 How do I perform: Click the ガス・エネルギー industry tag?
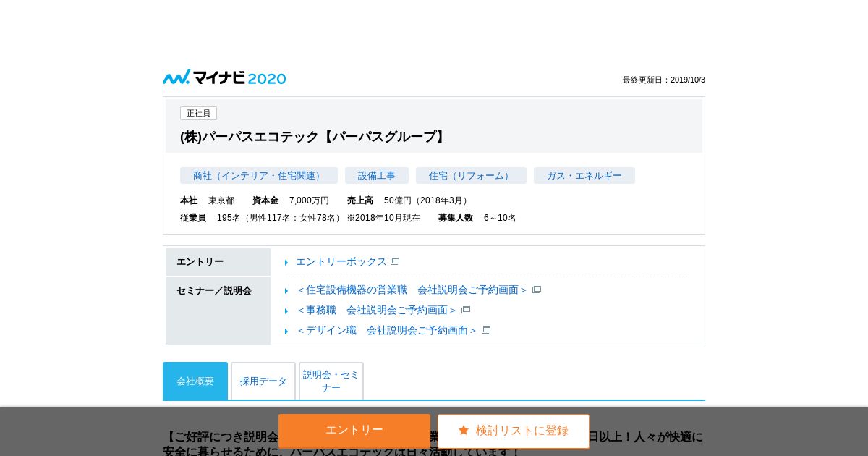point(584,176)
